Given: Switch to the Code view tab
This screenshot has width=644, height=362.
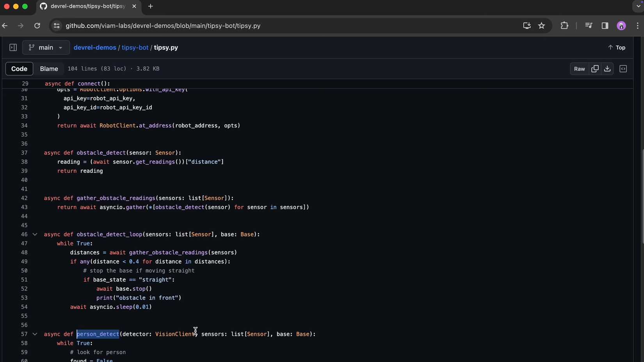Looking at the screenshot, I should (x=19, y=69).
